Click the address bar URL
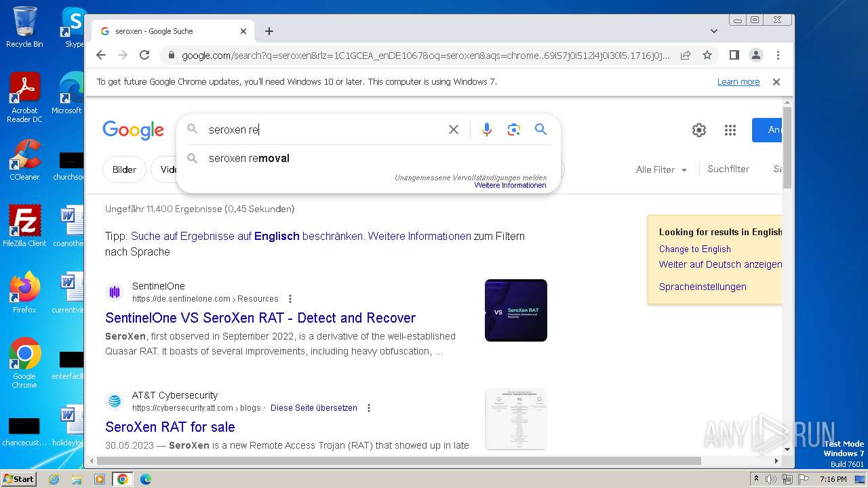Image resolution: width=868 pixels, height=488 pixels. tap(426, 56)
